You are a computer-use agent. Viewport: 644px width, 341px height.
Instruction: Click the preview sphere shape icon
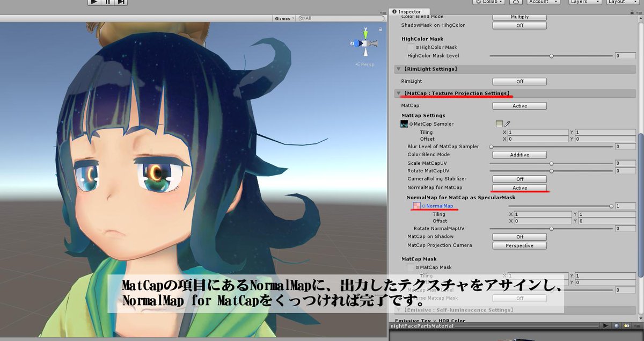(616, 326)
